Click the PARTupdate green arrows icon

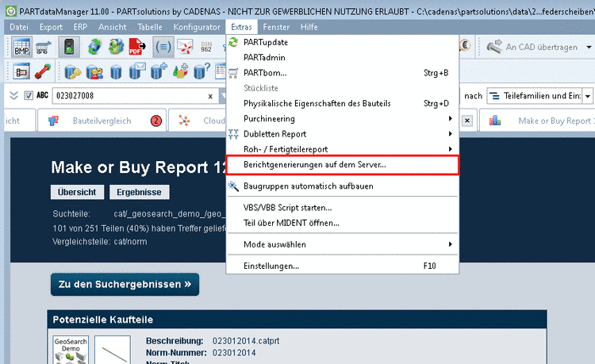coord(233,42)
